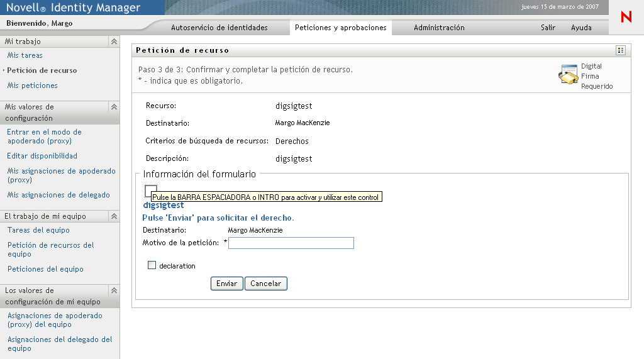644x359 pixels.
Task: Open Entrar en el modo de apoderado (proxy)
Action: 44,136
